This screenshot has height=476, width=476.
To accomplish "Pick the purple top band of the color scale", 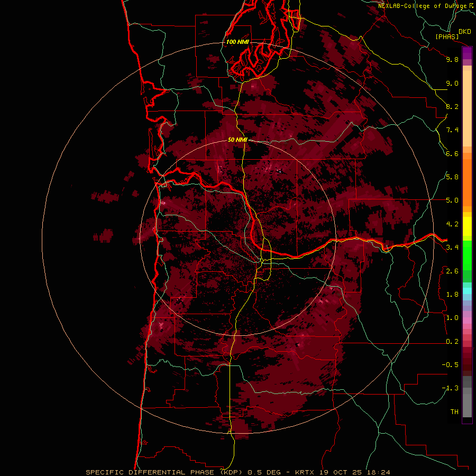I will click(467, 53).
